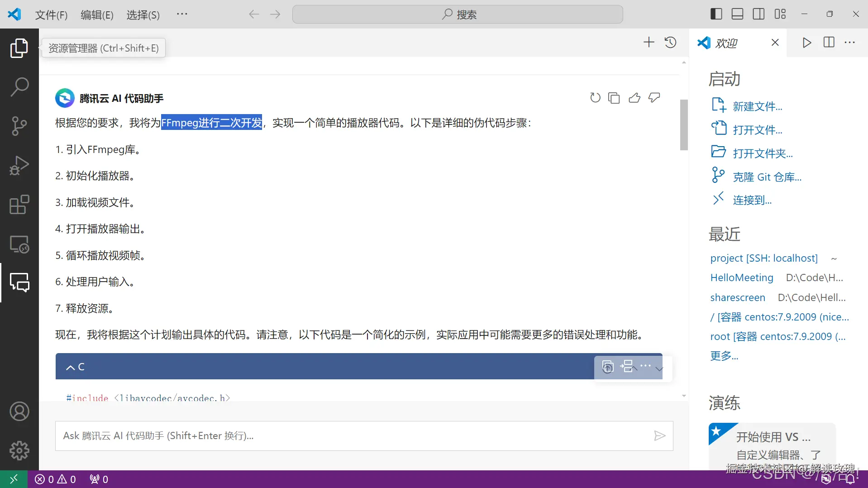The height and width of the screenshot is (488, 868).
Task: Open the Source Control view
Action: pyautogui.click(x=19, y=126)
